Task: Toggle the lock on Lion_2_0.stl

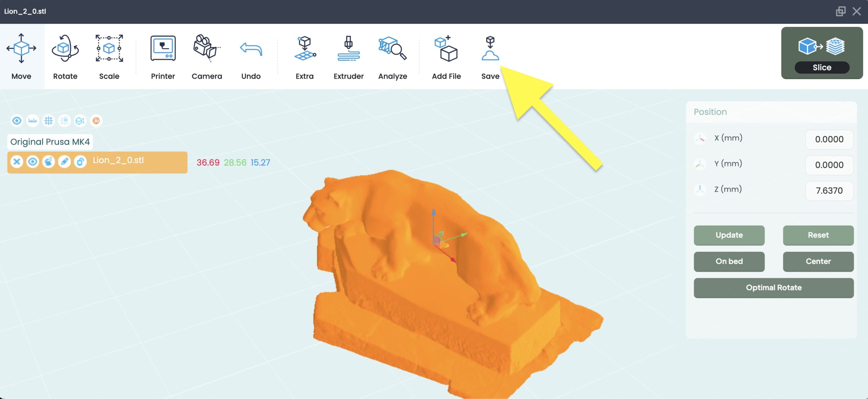Action: [x=80, y=162]
